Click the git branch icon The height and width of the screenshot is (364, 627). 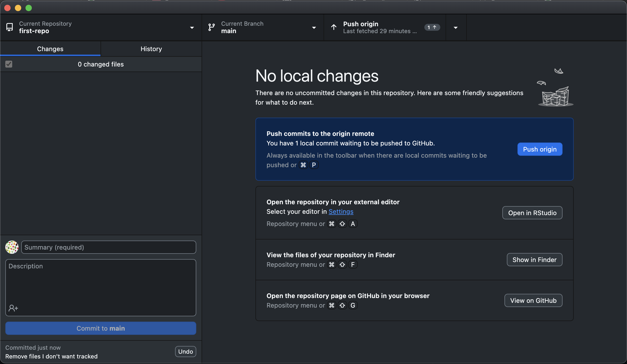[x=211, y=27]
